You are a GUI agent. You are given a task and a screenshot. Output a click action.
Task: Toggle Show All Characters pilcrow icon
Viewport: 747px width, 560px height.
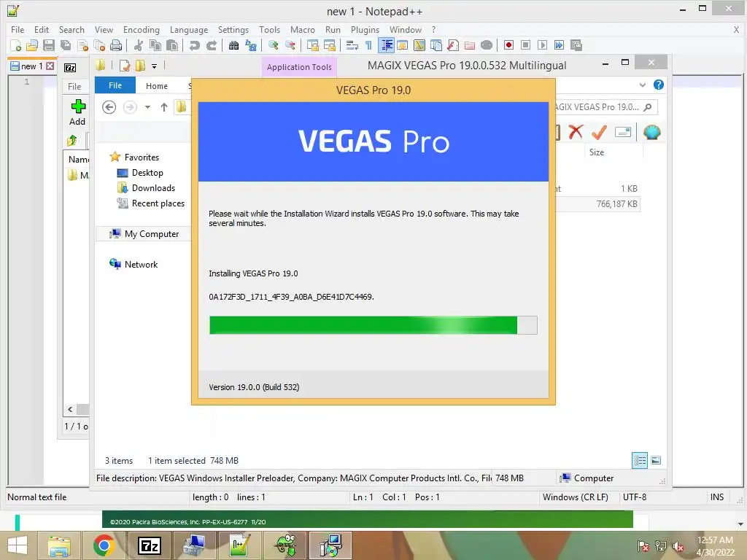(368, 45)
